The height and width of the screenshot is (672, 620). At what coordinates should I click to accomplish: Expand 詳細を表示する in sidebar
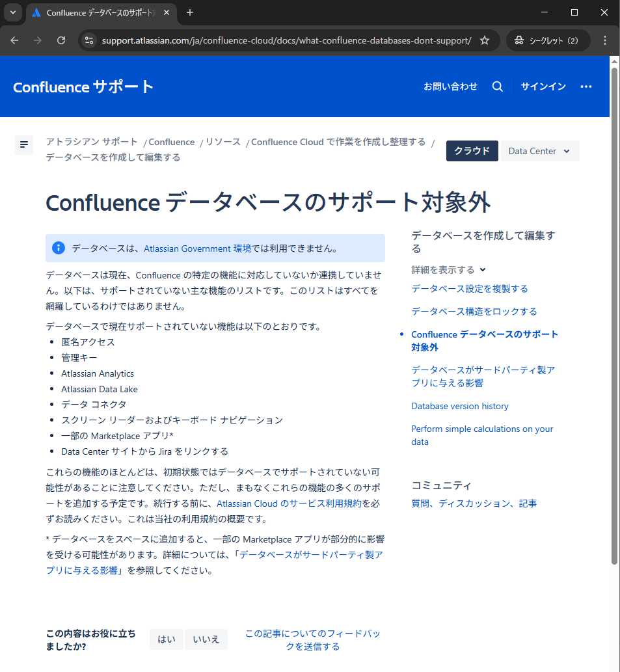pos(448,269)
